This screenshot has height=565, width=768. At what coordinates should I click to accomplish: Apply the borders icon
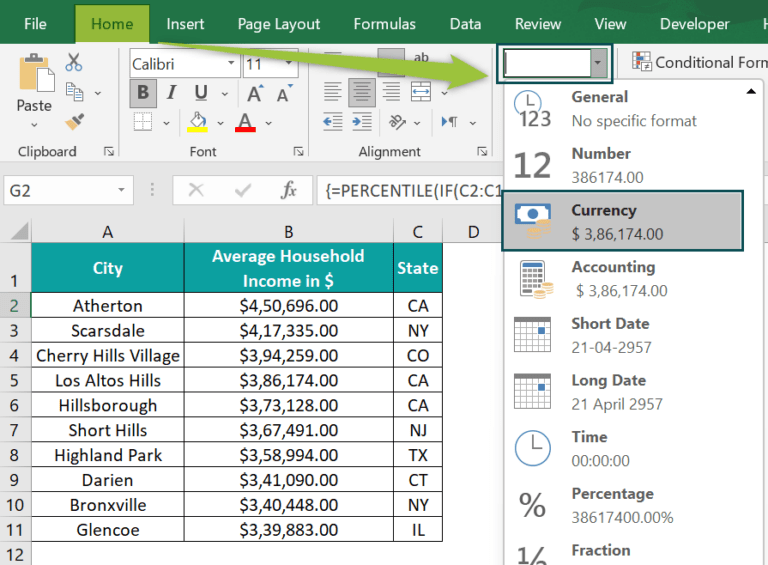click(x=143, y=122)
